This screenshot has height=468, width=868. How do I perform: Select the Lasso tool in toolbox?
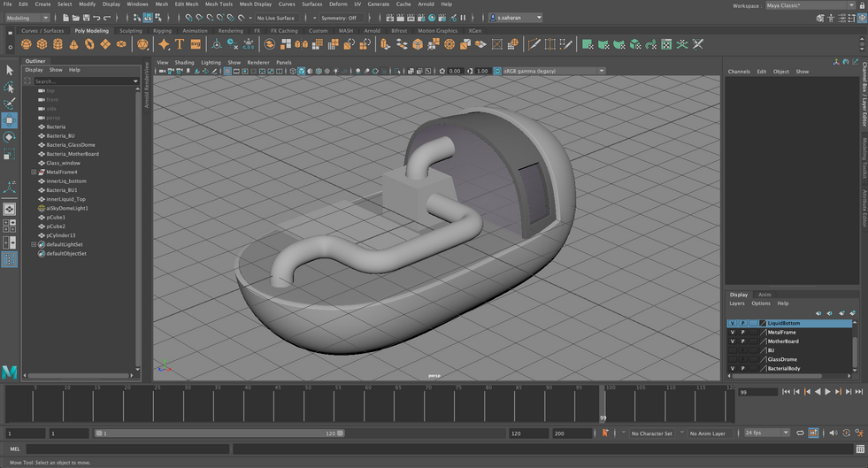pos(10,87)
